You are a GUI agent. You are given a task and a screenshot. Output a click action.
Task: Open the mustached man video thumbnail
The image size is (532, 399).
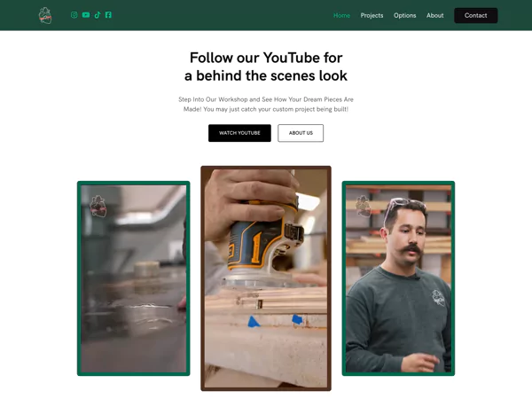click(398, 278)
